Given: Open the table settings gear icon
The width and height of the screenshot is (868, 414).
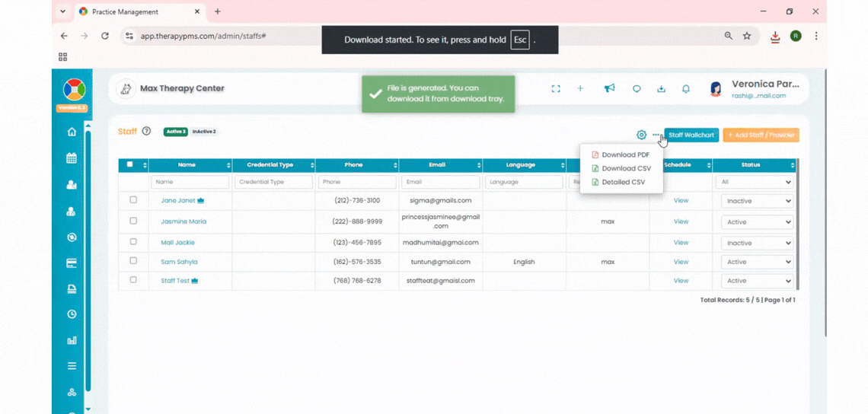Looking at the screenshot, I should tap(642, 135).
